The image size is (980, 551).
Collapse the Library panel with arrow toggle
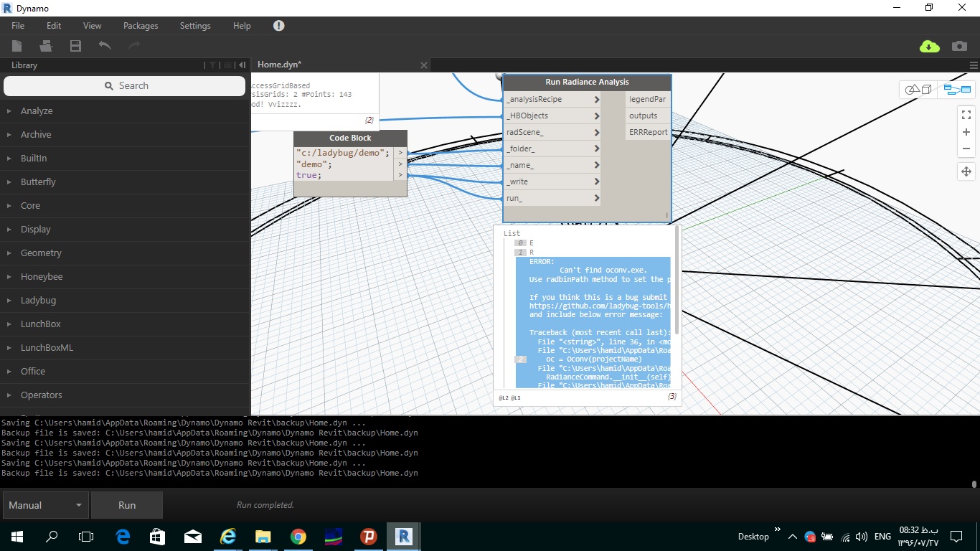click(x=242, y=65)
